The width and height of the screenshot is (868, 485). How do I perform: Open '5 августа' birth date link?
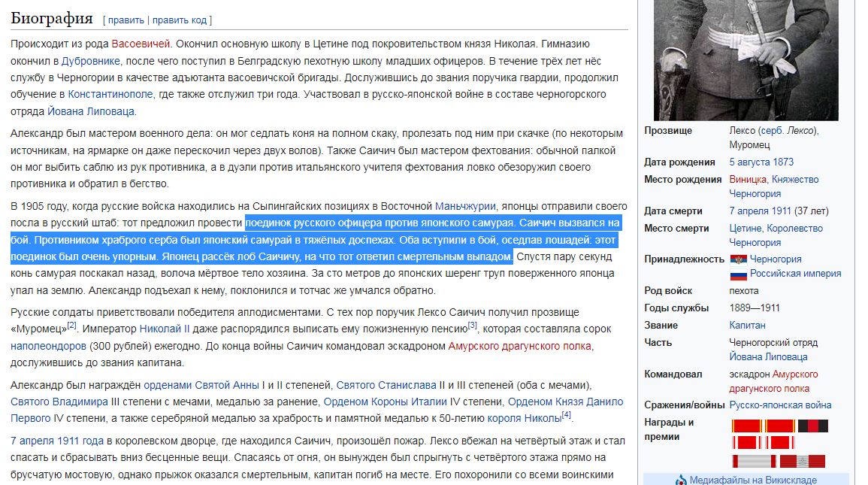pos(749,162)
